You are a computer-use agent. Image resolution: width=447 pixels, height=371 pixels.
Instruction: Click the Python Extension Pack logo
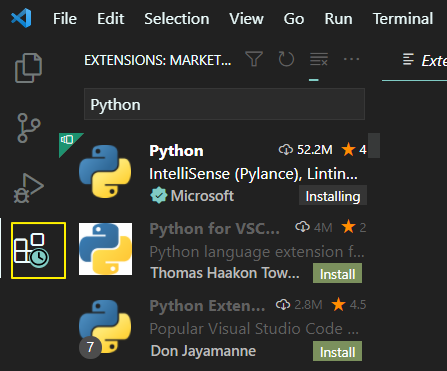[x=105, y=327]
